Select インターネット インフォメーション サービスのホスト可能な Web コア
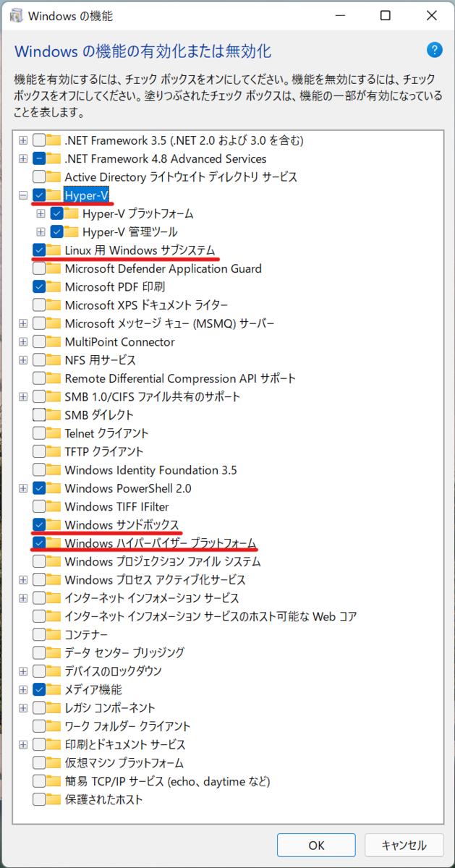 coord(211,616)
